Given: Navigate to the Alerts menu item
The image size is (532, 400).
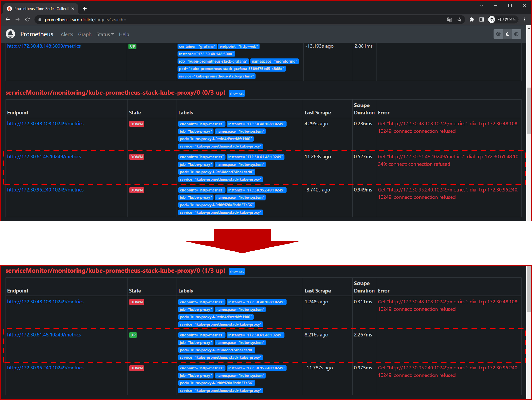Looking at the screenshot, I should click(67, 34).
